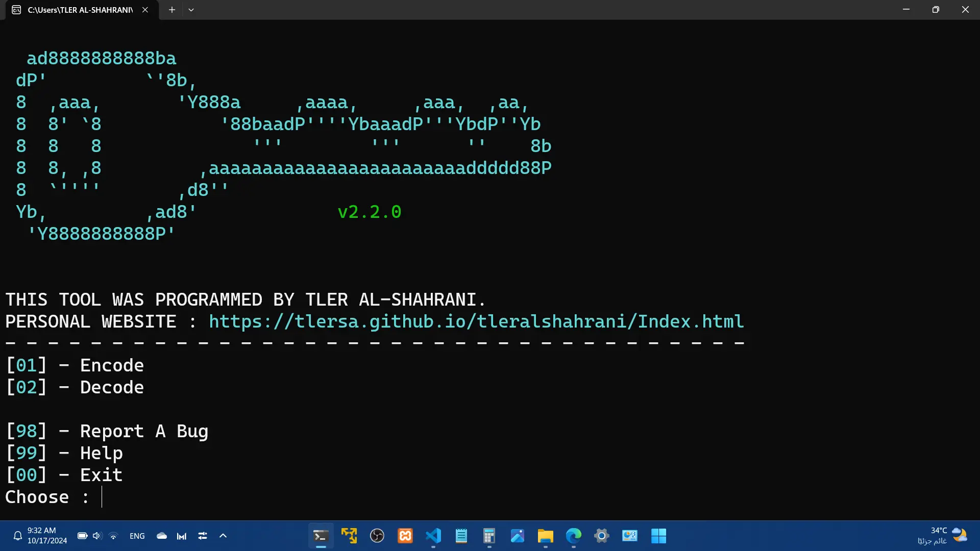
Task: Switch to Visual Studio Code in taskbar
Action: pos(433,536)
